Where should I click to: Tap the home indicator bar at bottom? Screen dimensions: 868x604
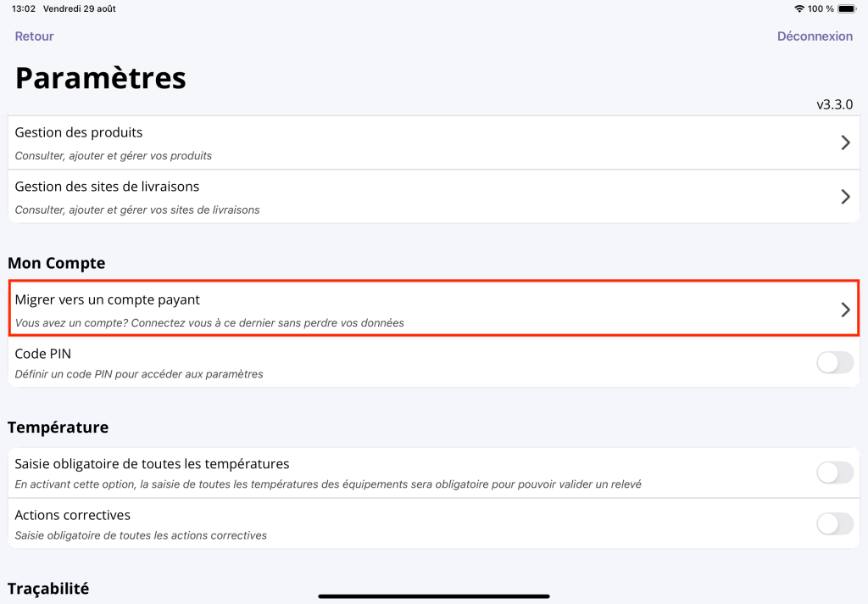[x=433, y=596]
